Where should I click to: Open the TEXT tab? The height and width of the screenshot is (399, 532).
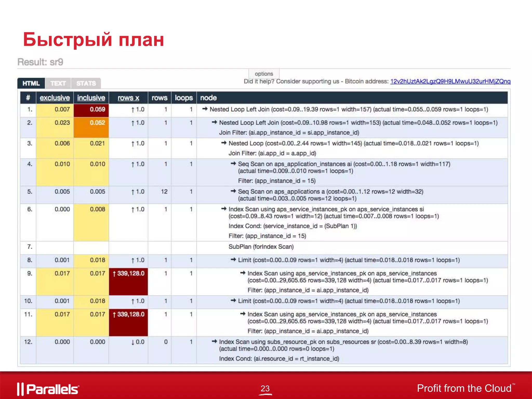[x=58, y=83]
